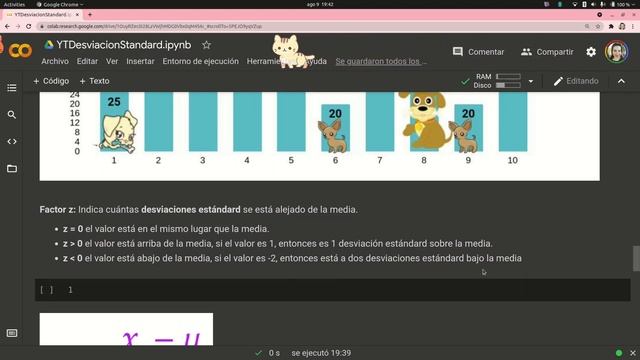Screen dimensions: 640x360
Task: Open the command palette icon in sidebar
Action: click(x=12, y=333)
